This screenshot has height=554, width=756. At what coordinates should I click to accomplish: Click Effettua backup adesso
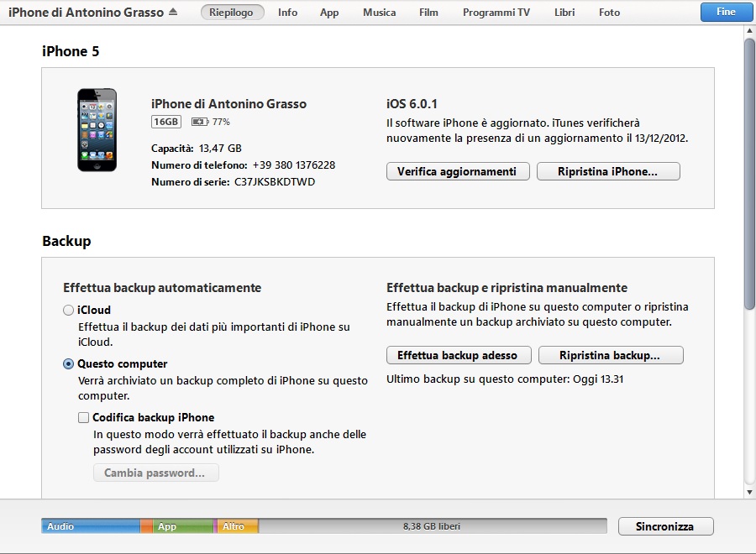(x=459, y=355)
